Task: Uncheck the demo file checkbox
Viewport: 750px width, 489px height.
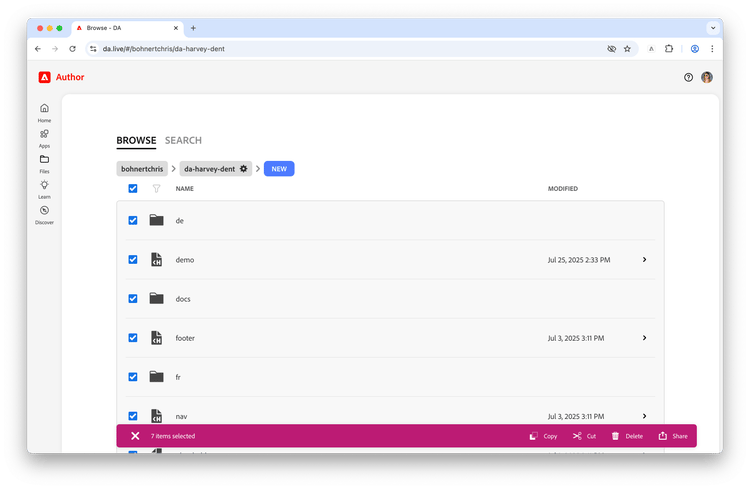Action: pyautogui.click(x=133, y=260)
